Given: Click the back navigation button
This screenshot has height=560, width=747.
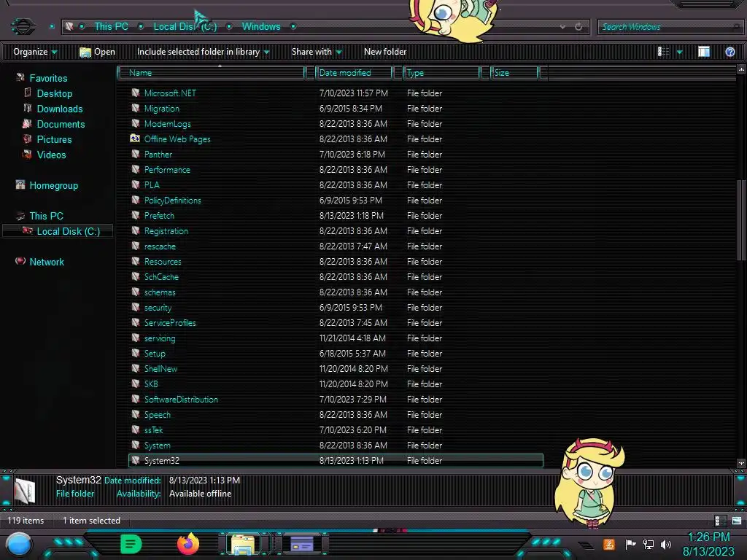Looking at the screenshot, I should pyautogui.click(x=23, y=27).
